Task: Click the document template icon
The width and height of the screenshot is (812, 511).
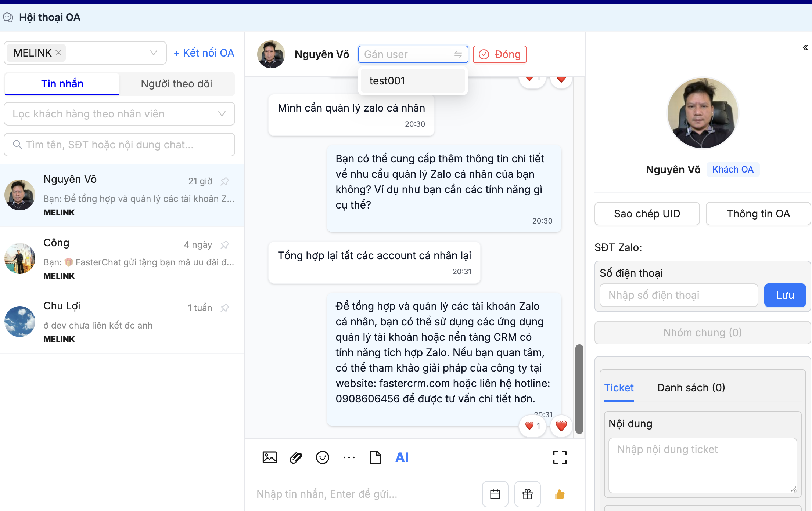Action: point(376,457)
